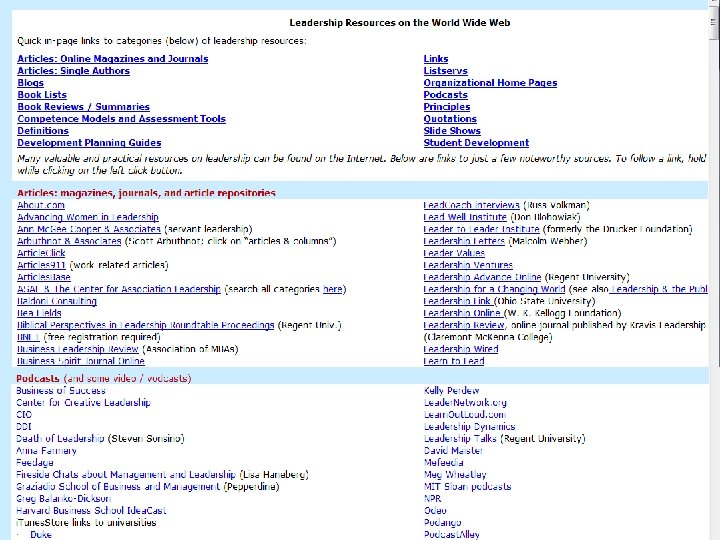This screenshot has height=540, width=720.
Task: Open 'Business Leadership Review' link
Action: (x=78, y=348)
